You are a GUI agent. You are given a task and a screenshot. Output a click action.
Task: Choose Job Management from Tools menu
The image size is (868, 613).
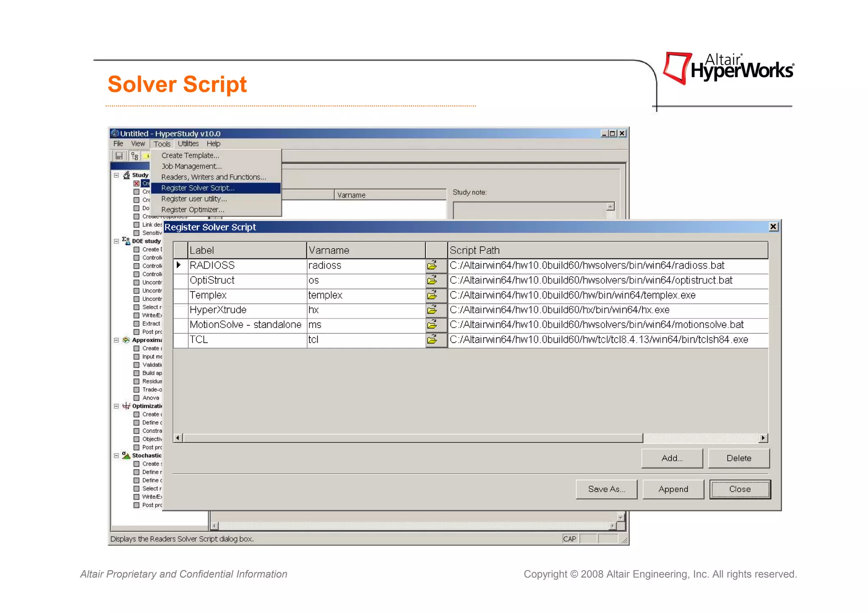(x=216, y=166)
